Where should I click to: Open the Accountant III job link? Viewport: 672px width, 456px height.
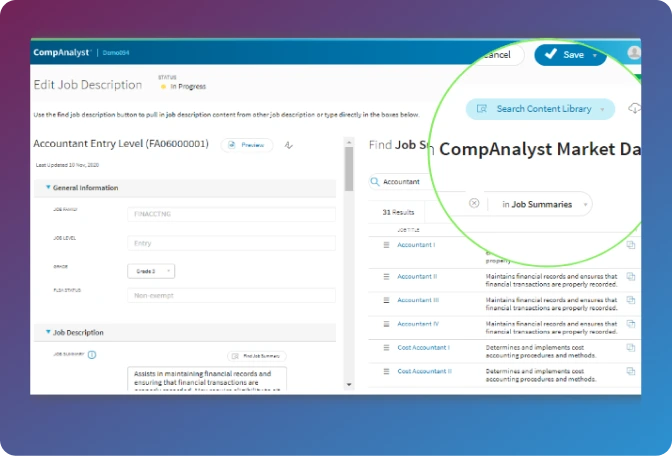point(418,300)
